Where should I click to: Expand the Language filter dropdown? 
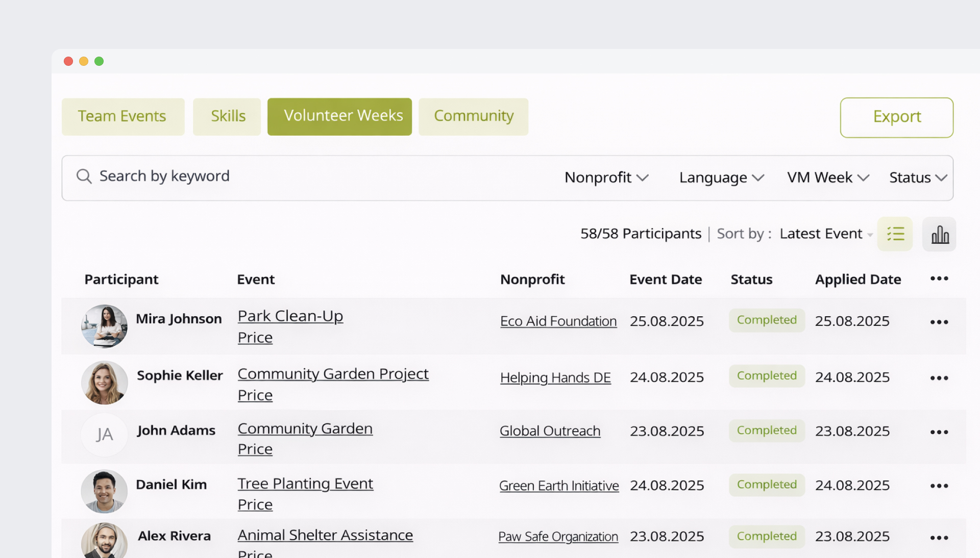pyautogui.click(x=721, y=177)
